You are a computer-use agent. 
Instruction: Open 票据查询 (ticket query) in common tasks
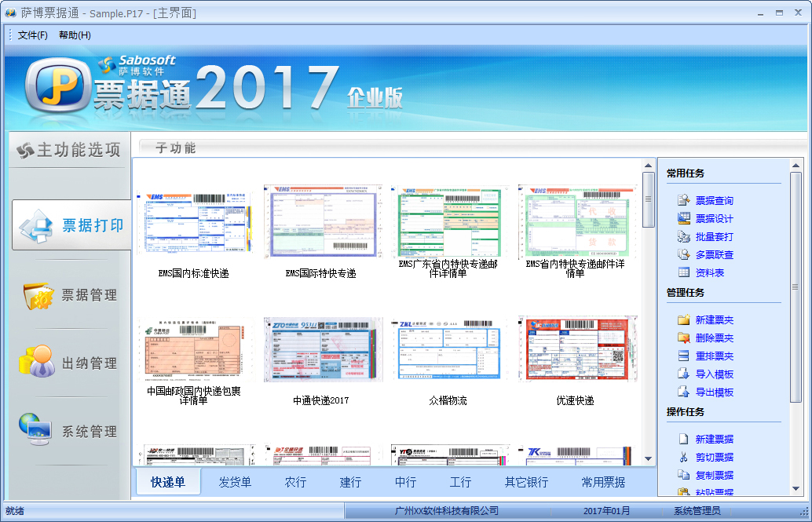715,199
